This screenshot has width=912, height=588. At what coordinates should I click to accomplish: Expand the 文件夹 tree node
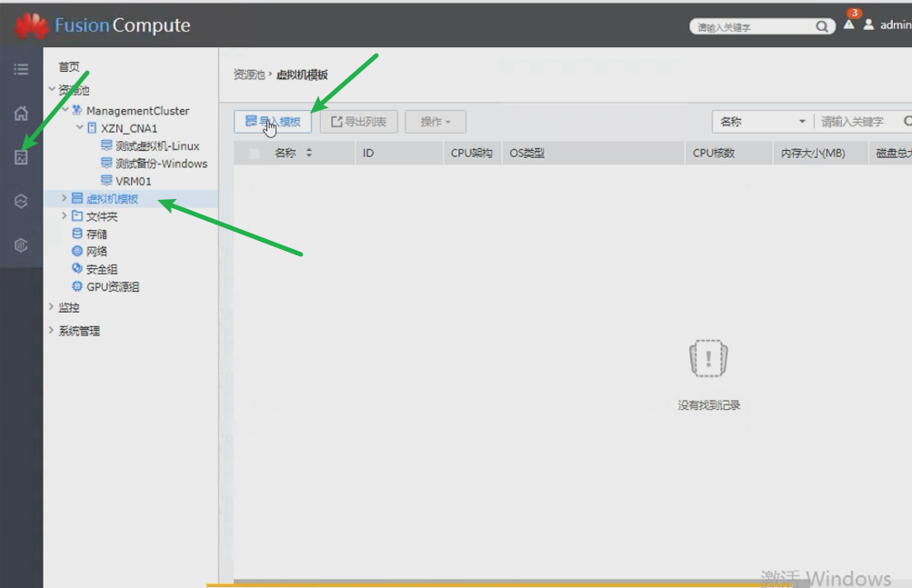pyautogui.click(x=64, y=216)
